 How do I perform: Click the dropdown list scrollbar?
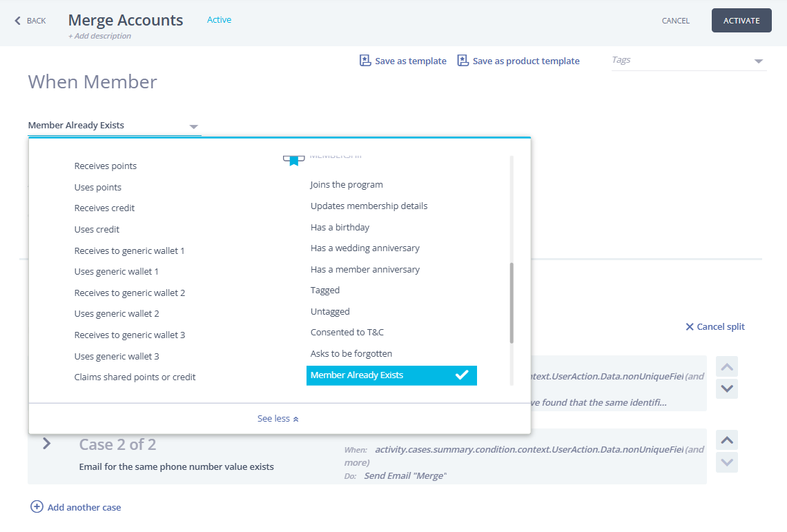(x=512, y=304)
